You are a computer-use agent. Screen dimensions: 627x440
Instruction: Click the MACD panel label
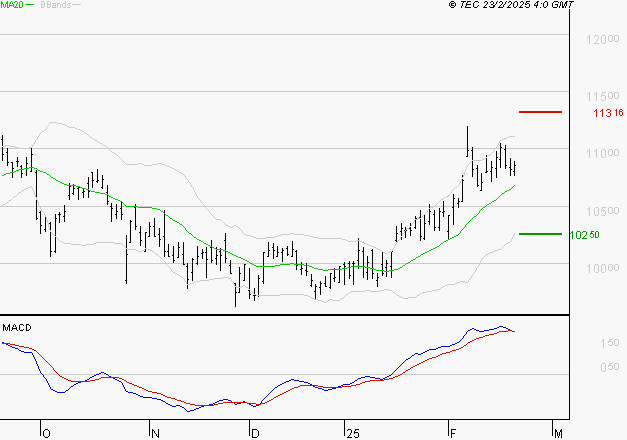(x=17, y=328)
